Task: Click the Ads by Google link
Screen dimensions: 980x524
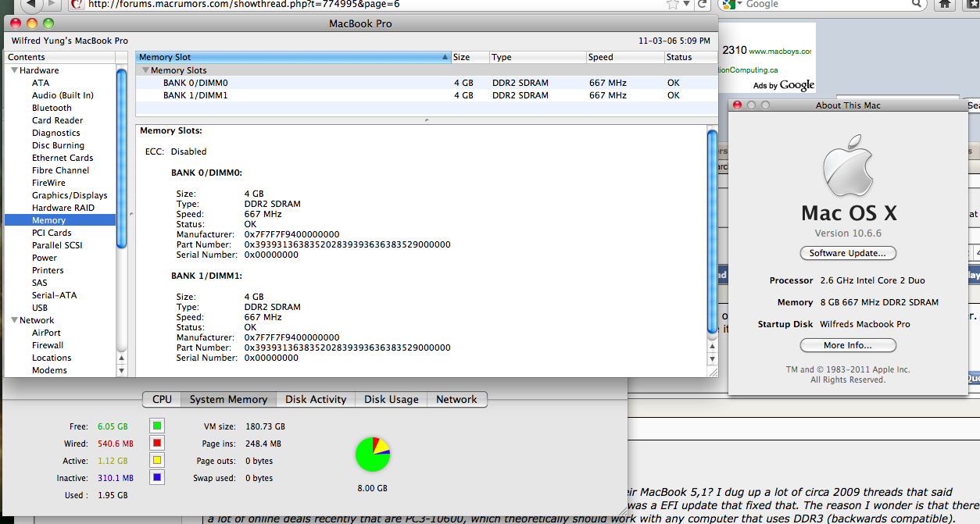Action: [784, 85]
